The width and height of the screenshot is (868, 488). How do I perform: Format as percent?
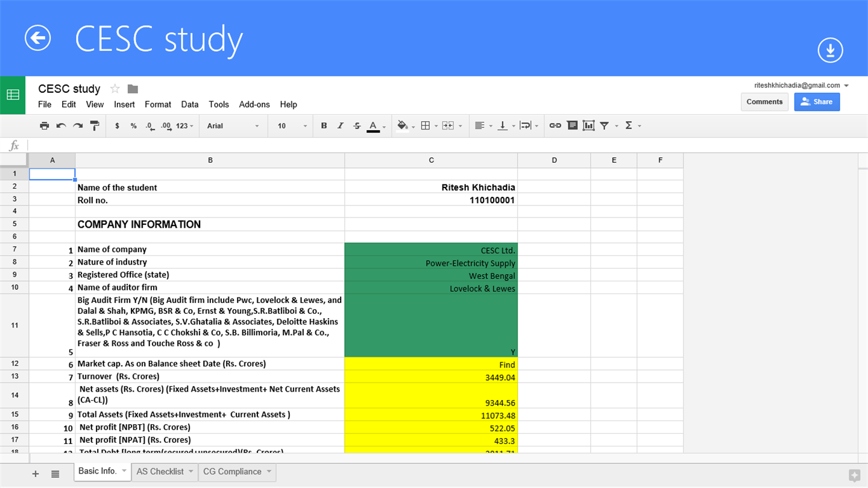click(x=133, y=125)
